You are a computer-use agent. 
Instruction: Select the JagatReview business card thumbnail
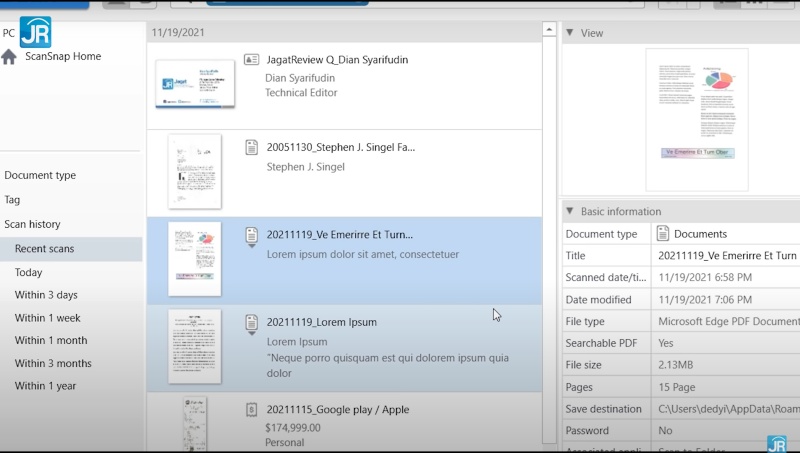point(195,83)
